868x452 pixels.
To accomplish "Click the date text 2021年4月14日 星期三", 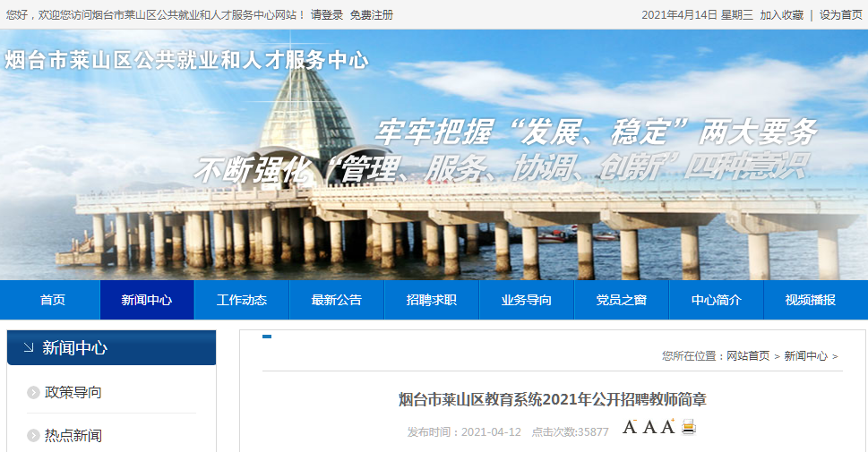I will tap(697, 15).
